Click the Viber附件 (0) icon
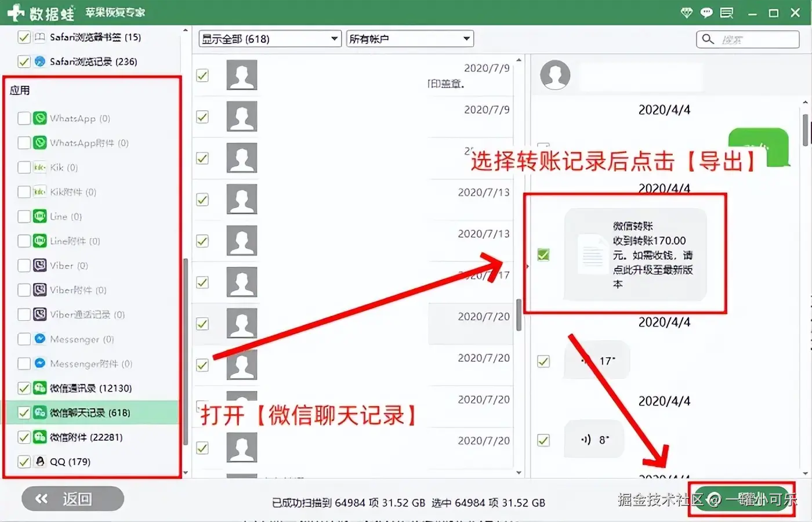The height and width of the screenshot is (522, 812). point(39,290)
